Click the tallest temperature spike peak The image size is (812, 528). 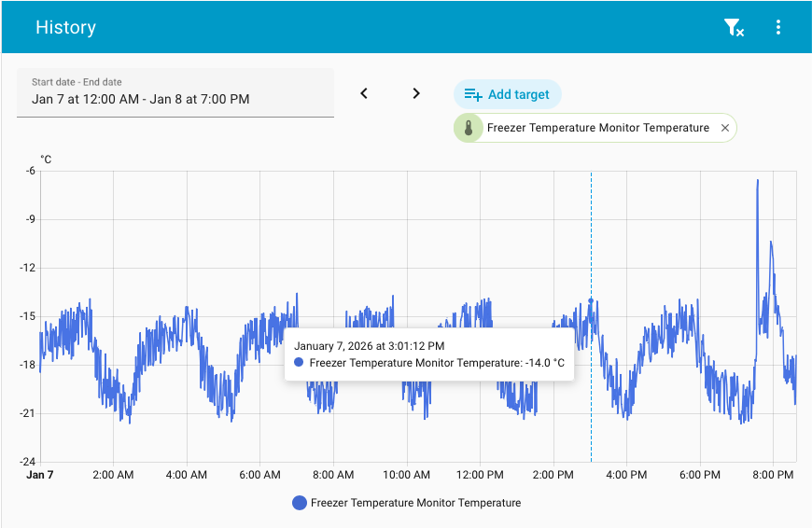click(x=757, y=182)
